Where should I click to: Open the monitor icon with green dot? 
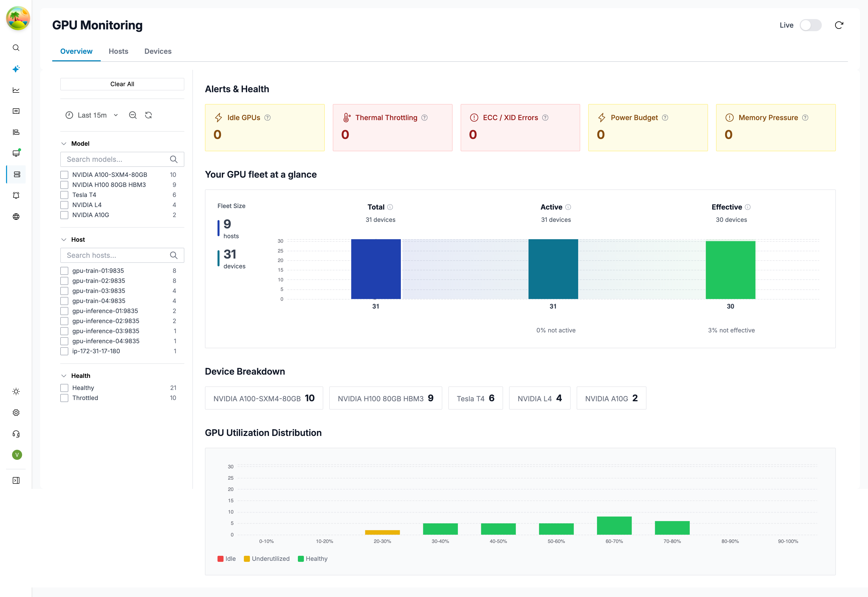[x=16, y=153]
